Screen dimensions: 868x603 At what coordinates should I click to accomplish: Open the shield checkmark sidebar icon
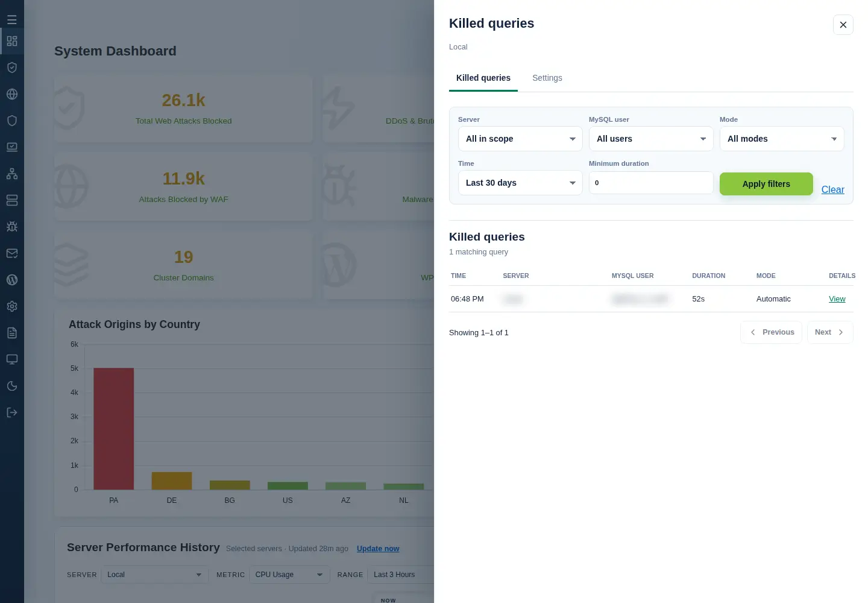tap(11, 68)
